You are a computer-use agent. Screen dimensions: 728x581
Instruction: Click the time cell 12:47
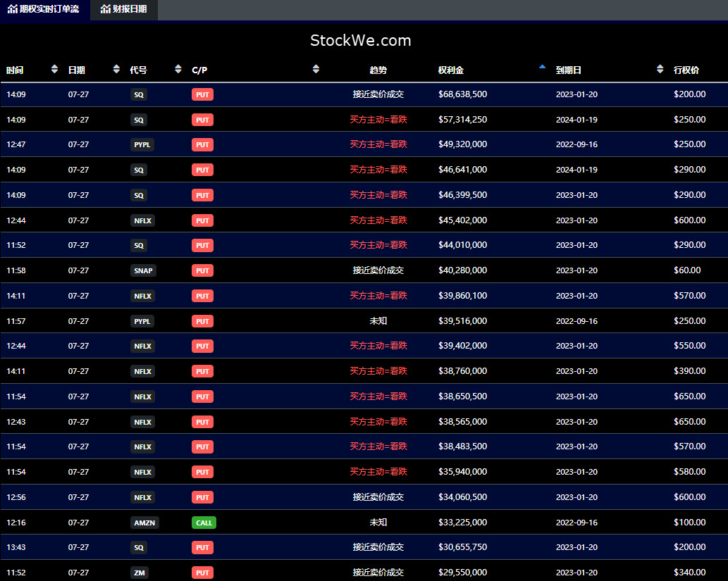(x=16, y=144)
